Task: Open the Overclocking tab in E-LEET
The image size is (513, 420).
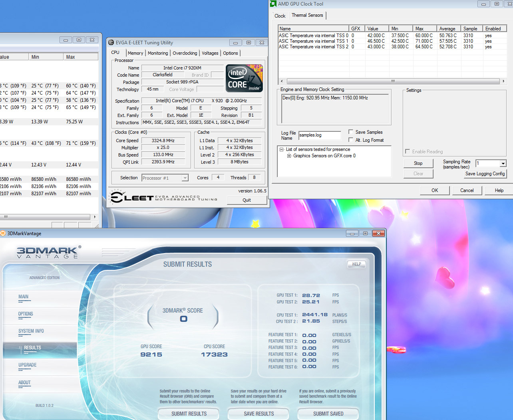Action: (x=185, y=53)
